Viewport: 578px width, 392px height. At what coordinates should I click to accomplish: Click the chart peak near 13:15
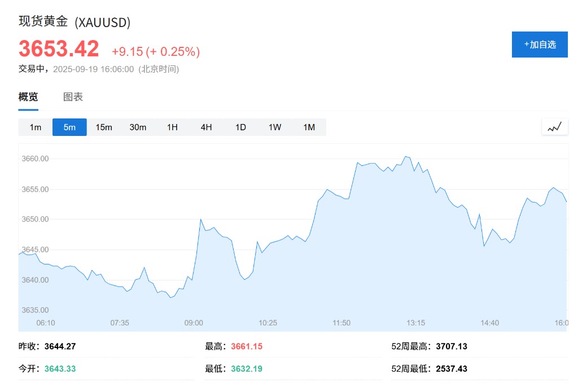click(406, 157)
